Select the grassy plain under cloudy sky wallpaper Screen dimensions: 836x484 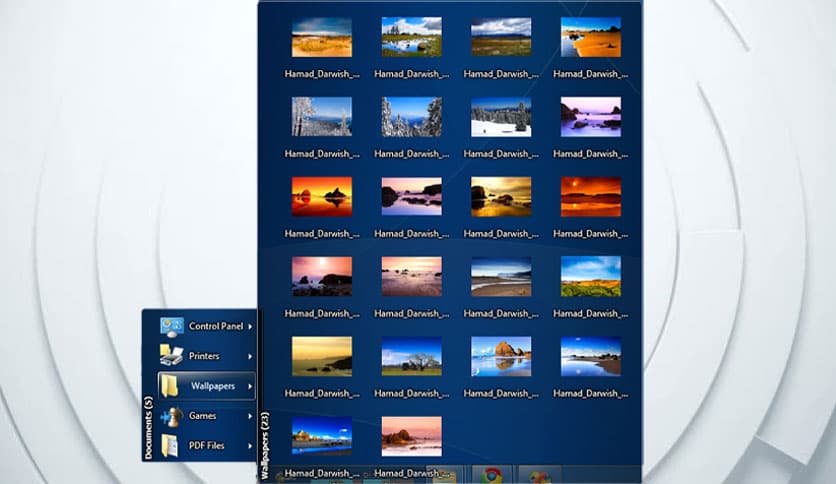501,37
